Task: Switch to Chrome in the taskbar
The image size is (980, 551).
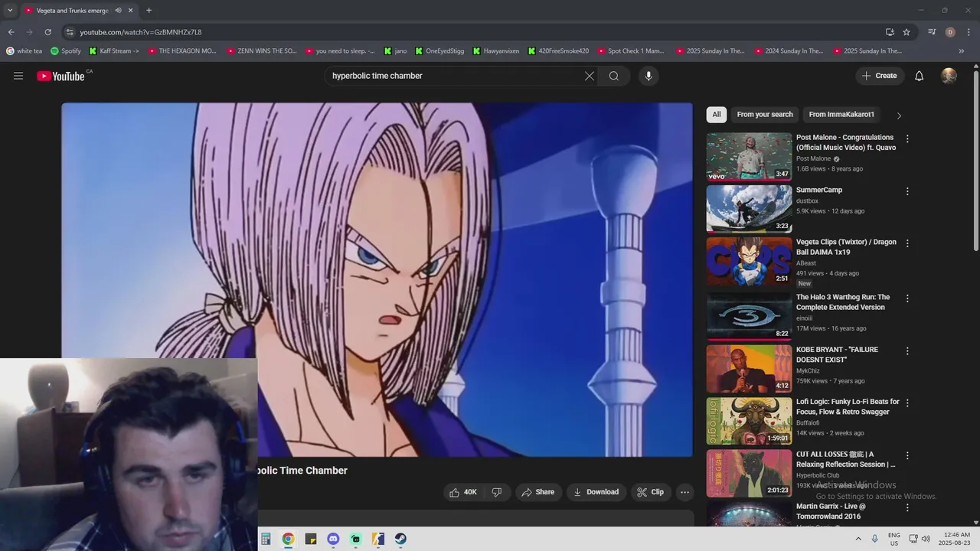Action: pyautogui.click(x=288, y=539)
